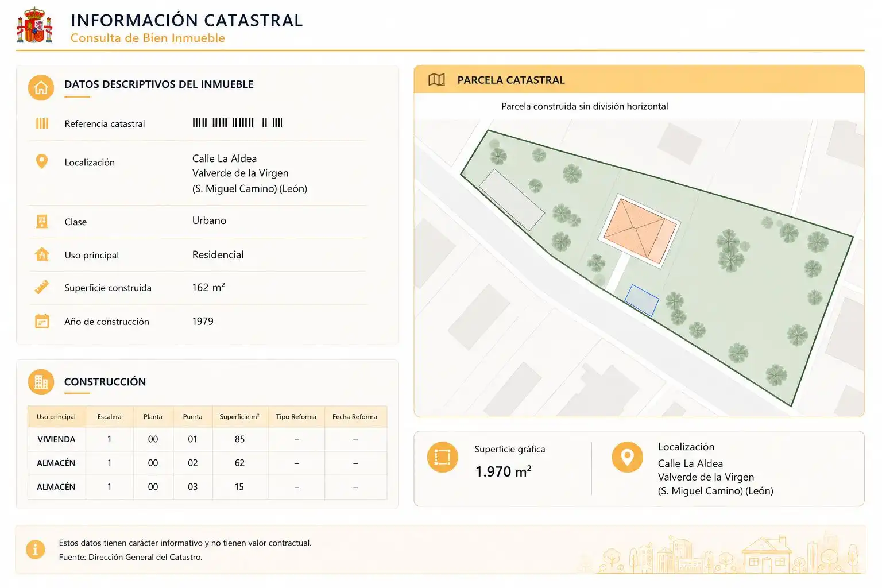Viewport: 882px width, 588px height.
Task: Click the '162 m²' built surface value
Action: (208, 287)
